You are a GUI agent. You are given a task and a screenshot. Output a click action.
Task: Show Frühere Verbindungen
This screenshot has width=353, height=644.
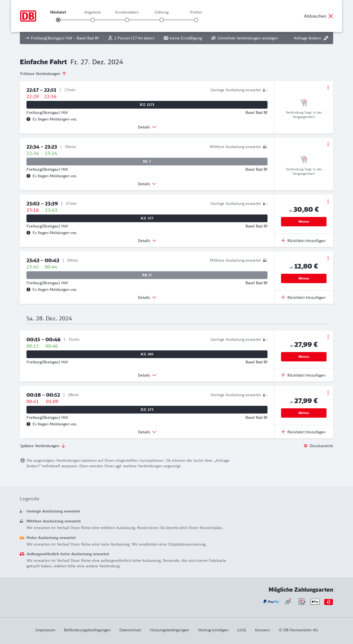[x=43, y=74]
